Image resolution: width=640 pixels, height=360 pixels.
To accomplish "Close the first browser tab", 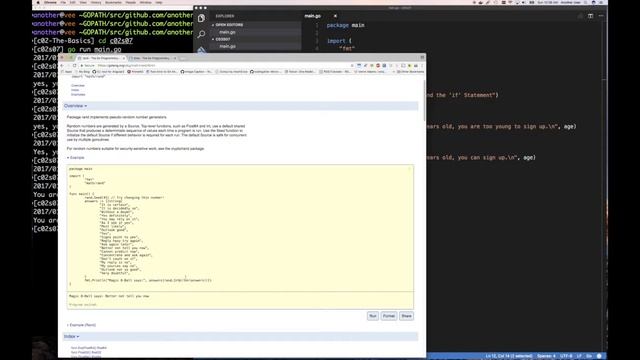I will (124, 58).
